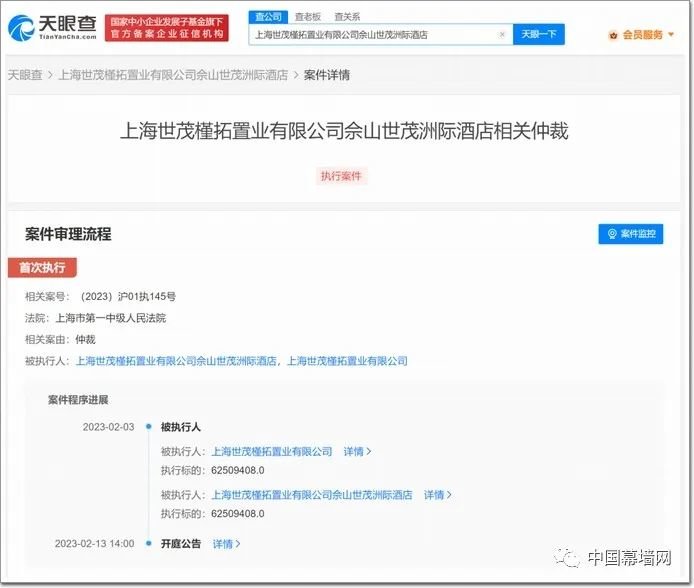Expand the 会员服务 dropdown arrow
The width and height of the screenshot is (694, 588).
pos(671,35)
